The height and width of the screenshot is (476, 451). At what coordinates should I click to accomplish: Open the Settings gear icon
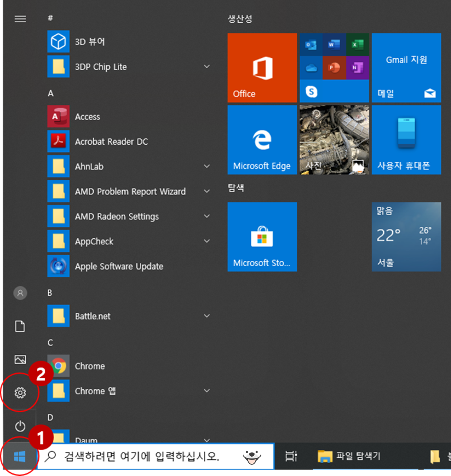(x=20, y=393)
